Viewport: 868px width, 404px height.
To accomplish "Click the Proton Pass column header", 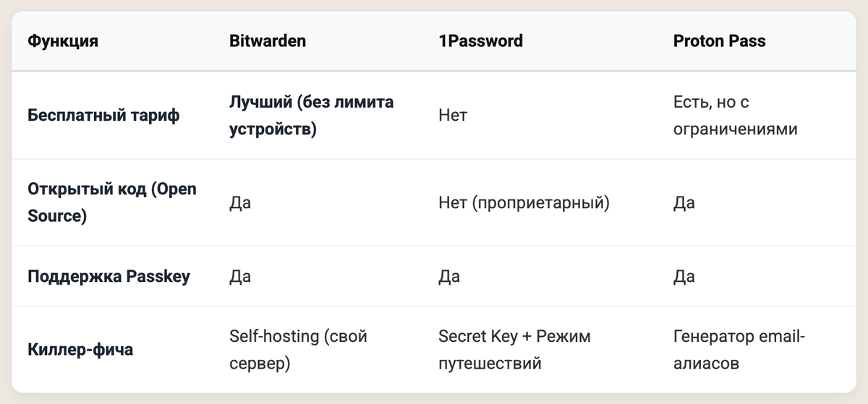I will (719, 41).
